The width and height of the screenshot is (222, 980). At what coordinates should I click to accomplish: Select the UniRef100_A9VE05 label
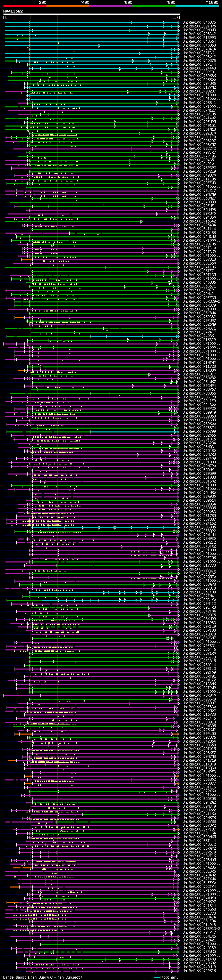click(199, 114)
